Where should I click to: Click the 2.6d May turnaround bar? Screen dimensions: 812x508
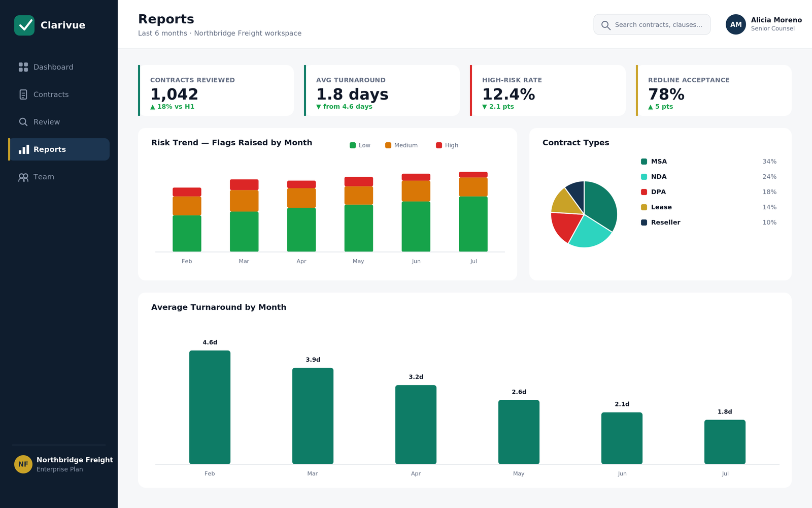point(519,432)
